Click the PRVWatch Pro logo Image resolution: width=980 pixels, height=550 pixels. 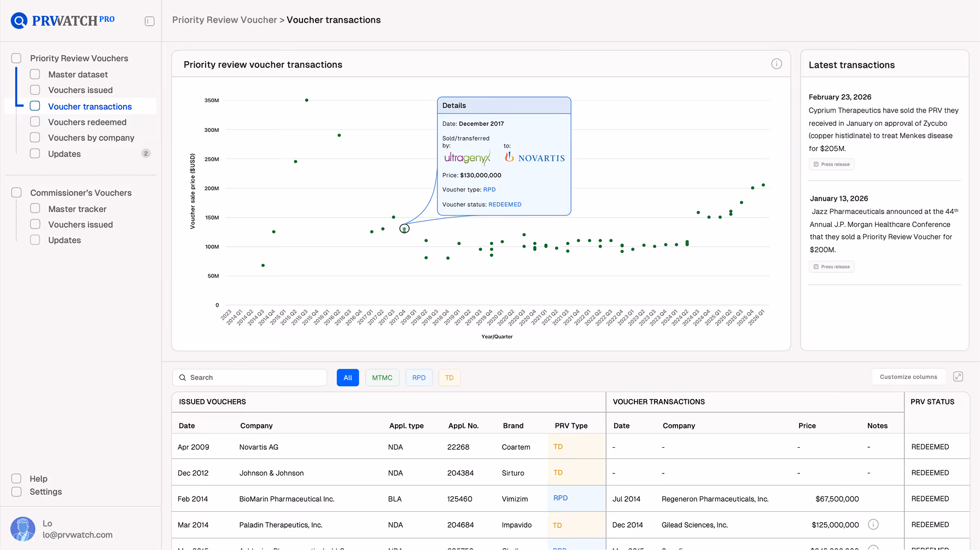point(63,21)
